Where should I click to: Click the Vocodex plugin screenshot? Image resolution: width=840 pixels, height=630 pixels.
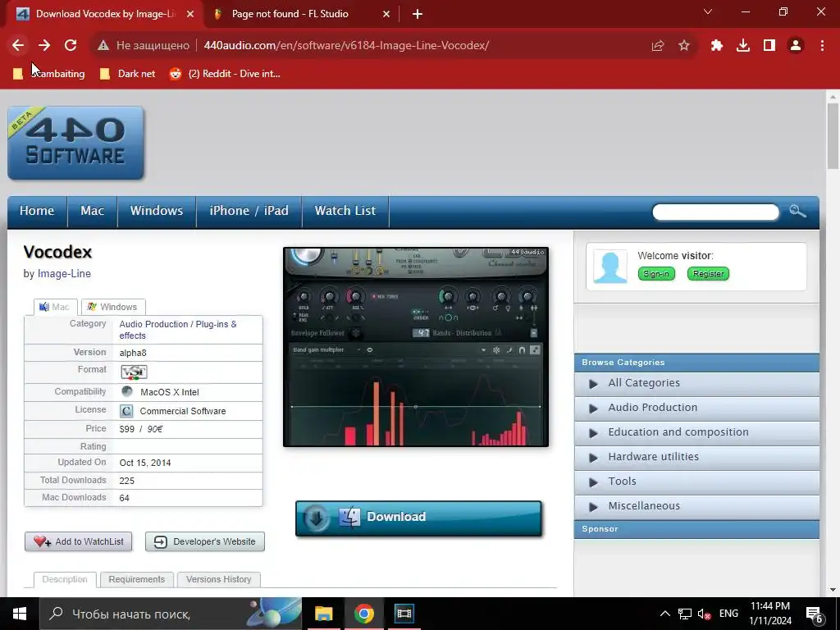416,347
